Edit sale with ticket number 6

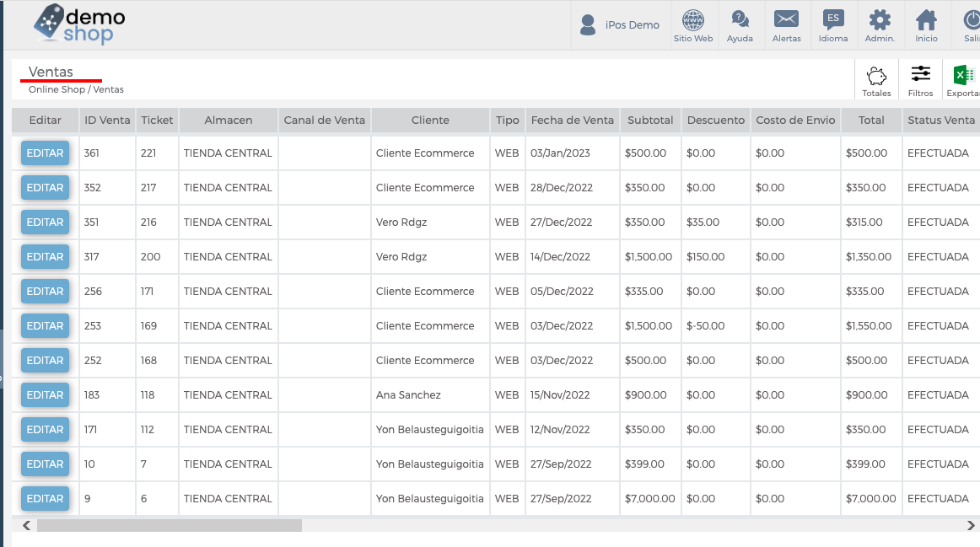pos(45,498)
